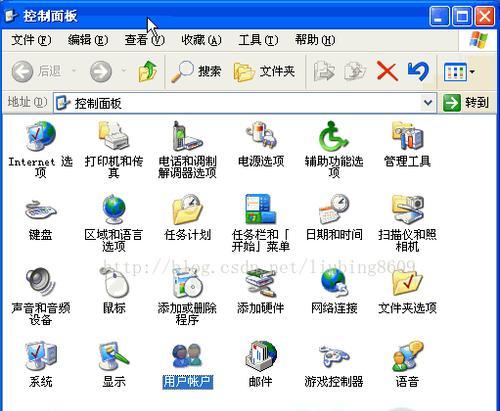The image size is (500, 411).
Task: Click the red X delete toolbar button
Action: pyautogui.click(x=387, y=71)
